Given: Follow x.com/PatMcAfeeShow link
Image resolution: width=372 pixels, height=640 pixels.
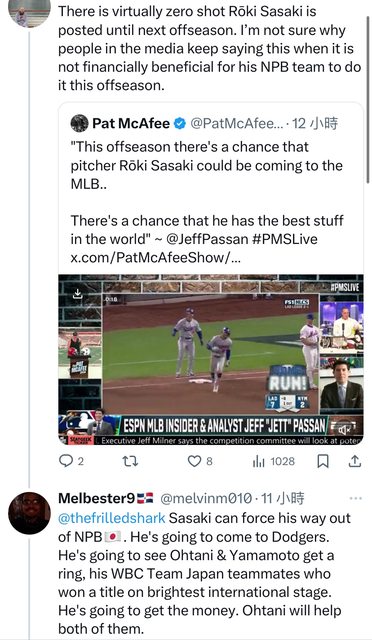Looking at the screenshot, I should click(x=156, y=257).
